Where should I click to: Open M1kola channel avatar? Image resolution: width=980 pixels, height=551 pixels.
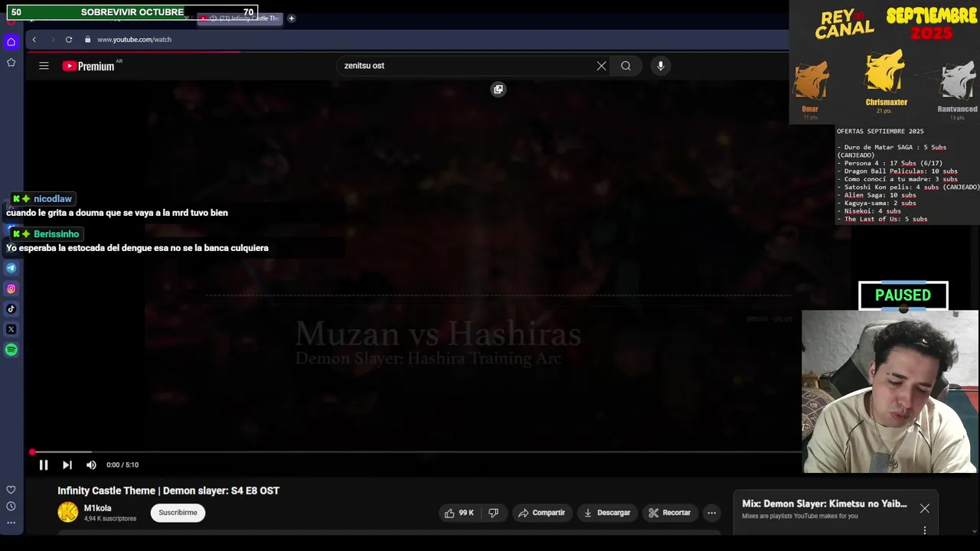point(68,513)
